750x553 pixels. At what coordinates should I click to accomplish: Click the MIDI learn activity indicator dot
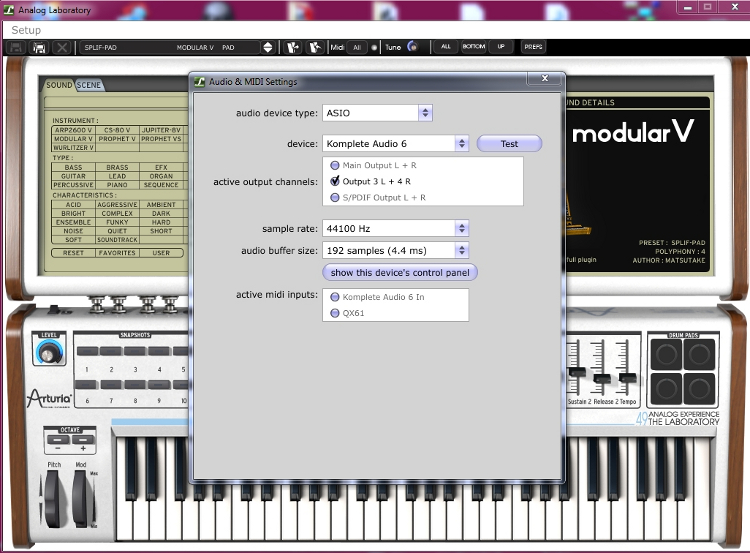[374, 47]
